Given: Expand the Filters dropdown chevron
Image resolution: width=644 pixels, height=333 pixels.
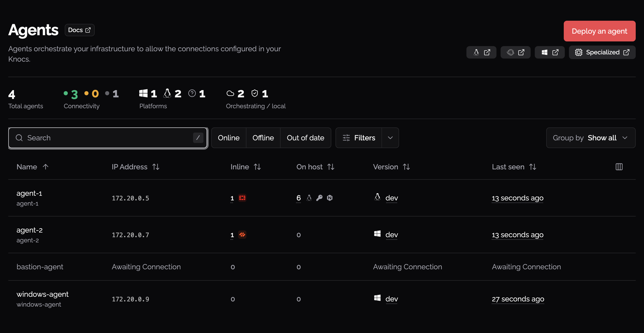Looking at the screenshot, I should coord(390,138).
